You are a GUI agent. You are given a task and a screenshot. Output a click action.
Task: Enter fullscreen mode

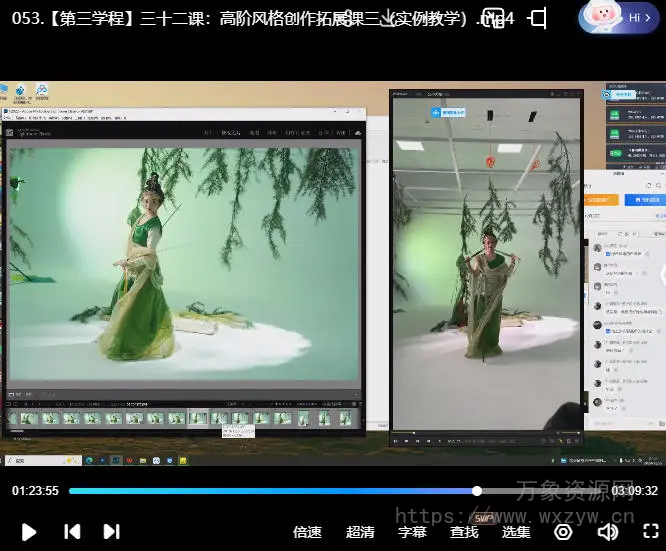tap(651, 532)
